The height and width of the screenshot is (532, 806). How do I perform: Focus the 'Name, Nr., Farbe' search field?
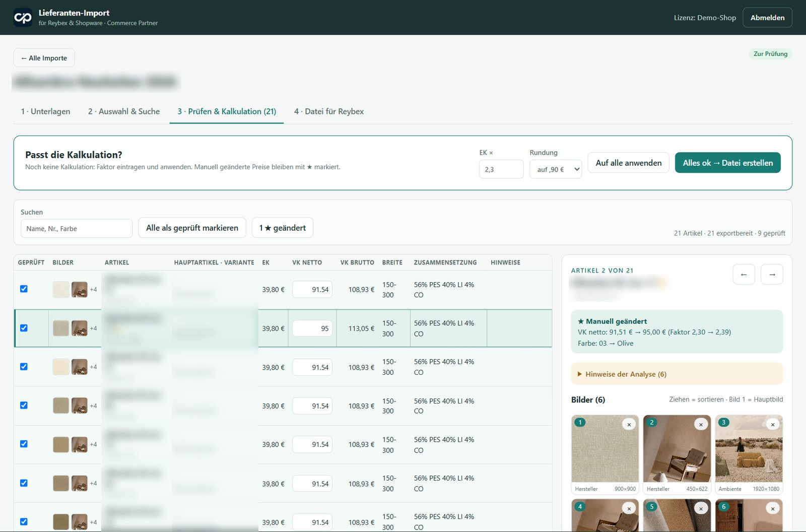point(77,228)
